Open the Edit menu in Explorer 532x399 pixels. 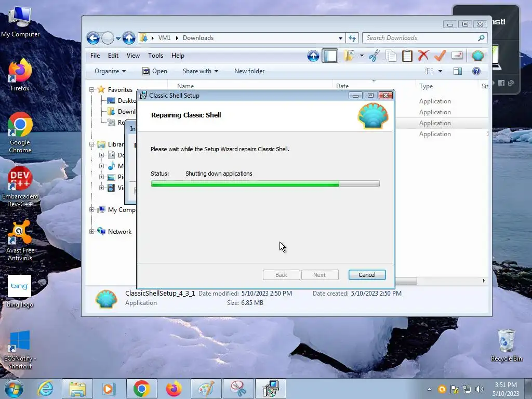click(113, 56)
